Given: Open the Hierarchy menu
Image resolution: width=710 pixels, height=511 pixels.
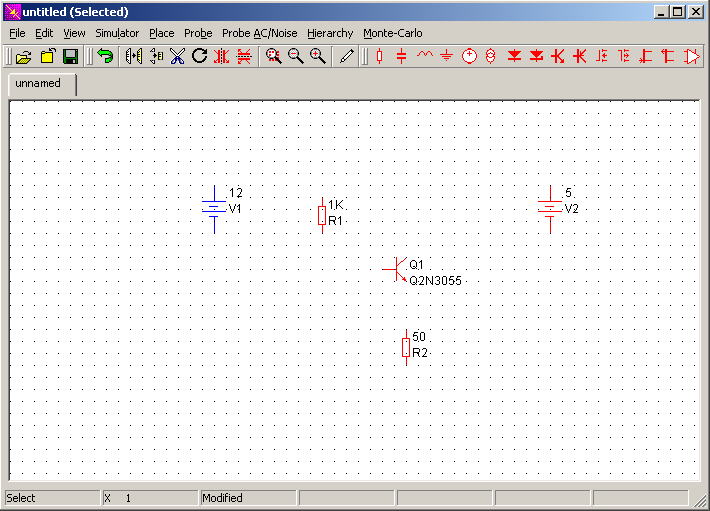Looking at the screenshot, I should (330, 33).
